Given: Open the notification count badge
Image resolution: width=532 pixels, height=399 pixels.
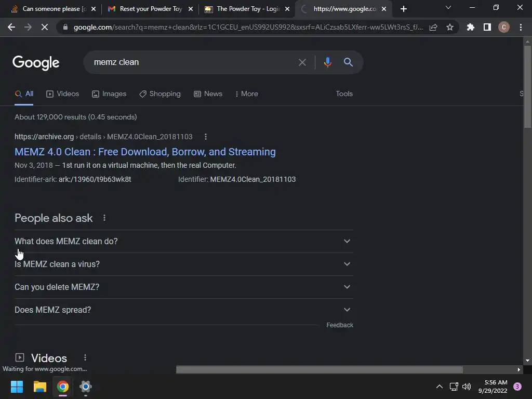Looking at the screenshot, I should 517,387.
